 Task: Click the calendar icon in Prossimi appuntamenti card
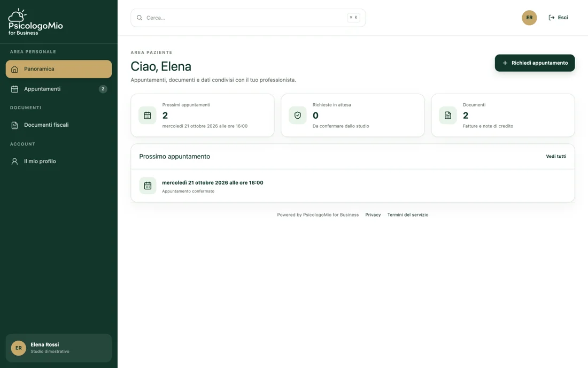[148, 115]
